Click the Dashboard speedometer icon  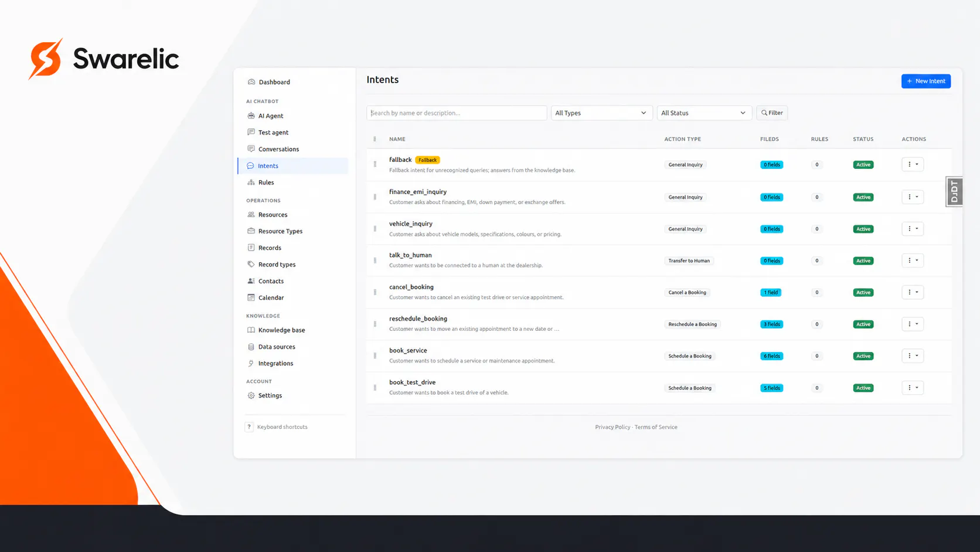tap(251, 82)
